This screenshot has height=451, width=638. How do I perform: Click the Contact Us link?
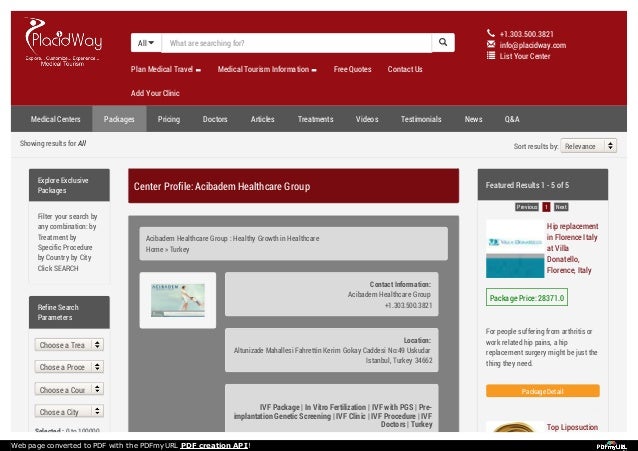(x=405, y=69)
